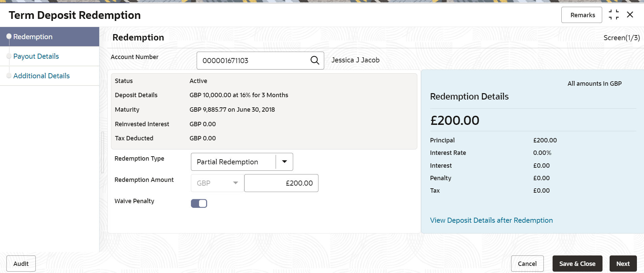Open the Partial Redemption combo box
This screenshot has height=273, width=644.
pos(242,162)
